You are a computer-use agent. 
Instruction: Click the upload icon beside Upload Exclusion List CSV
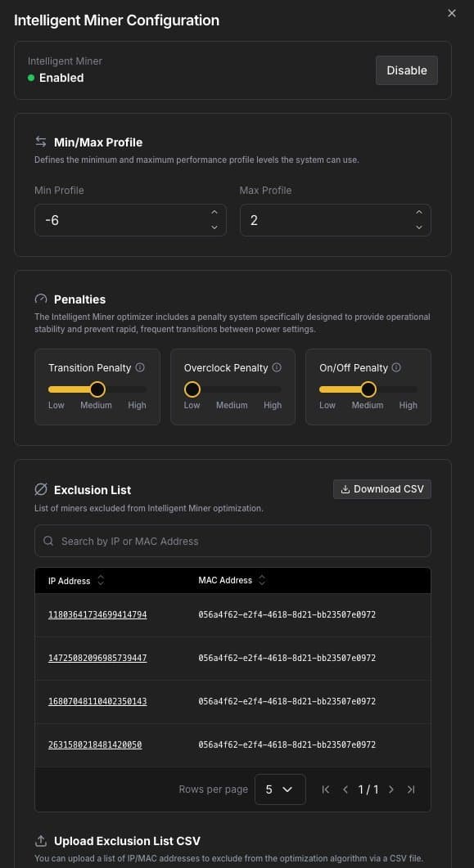(39, 840)
